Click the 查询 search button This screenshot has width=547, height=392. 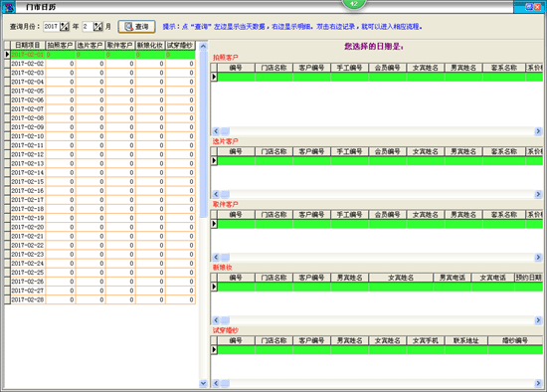pyautogui.click(x=137, y=27)
